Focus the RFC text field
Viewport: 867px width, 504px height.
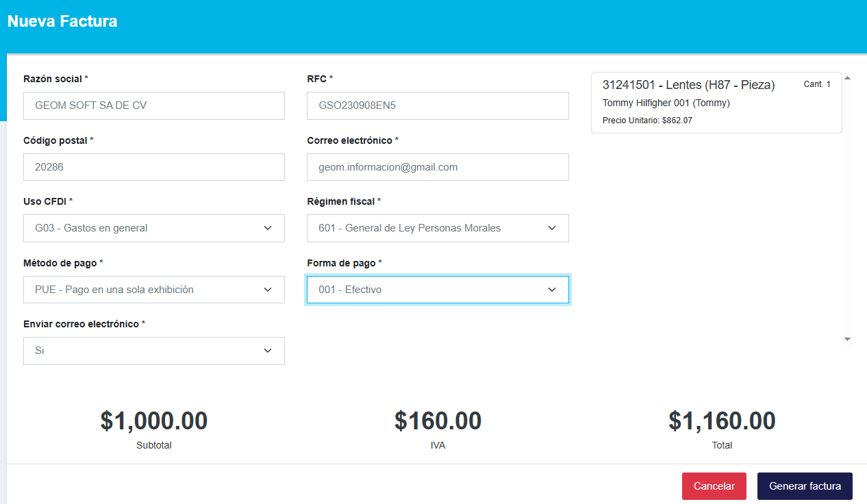pyautogui.click(x=438, y=105)
